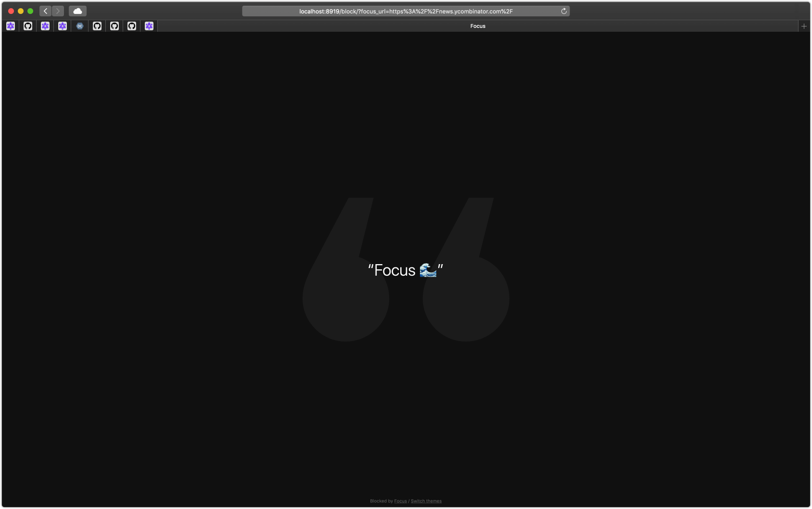812x509 pixels.
Task: Open the GitHub pinned tab before the last purple tab
Action: click(132, 26)
